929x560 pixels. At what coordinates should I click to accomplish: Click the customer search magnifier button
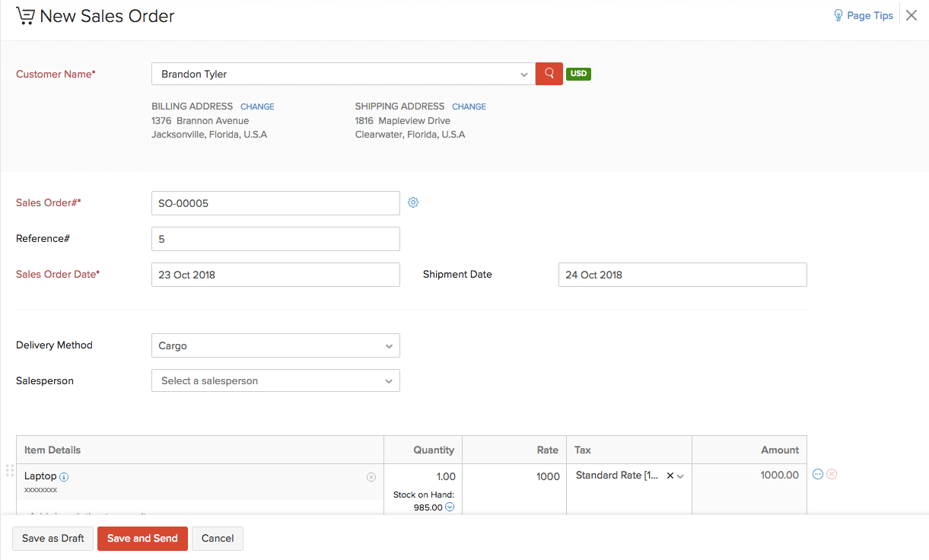point(549,74)
